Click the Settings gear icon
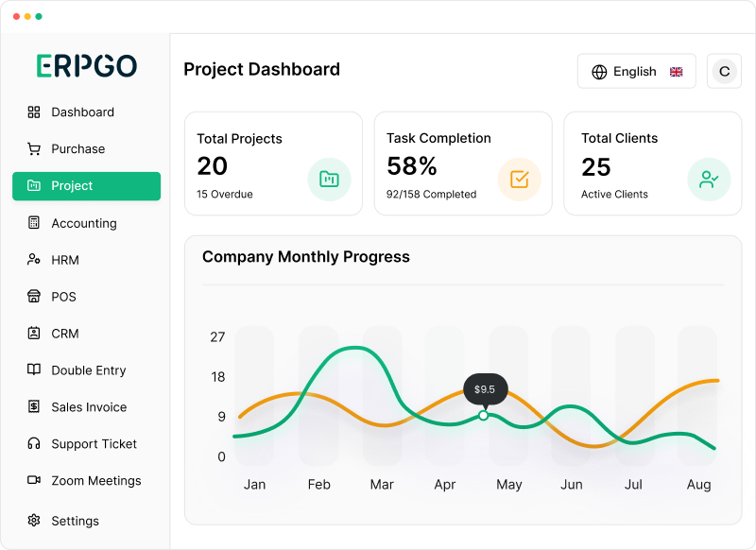 click(x=34, y=521)
